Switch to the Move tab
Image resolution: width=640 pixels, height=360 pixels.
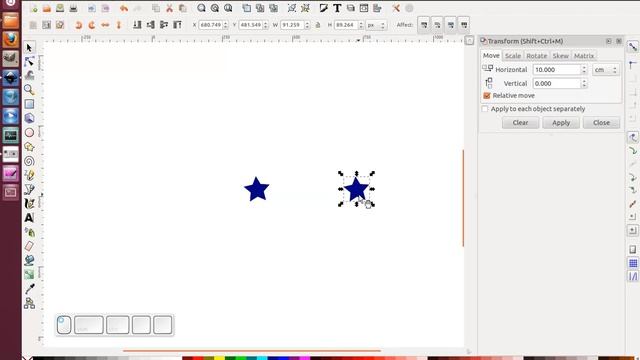(491, 56)
